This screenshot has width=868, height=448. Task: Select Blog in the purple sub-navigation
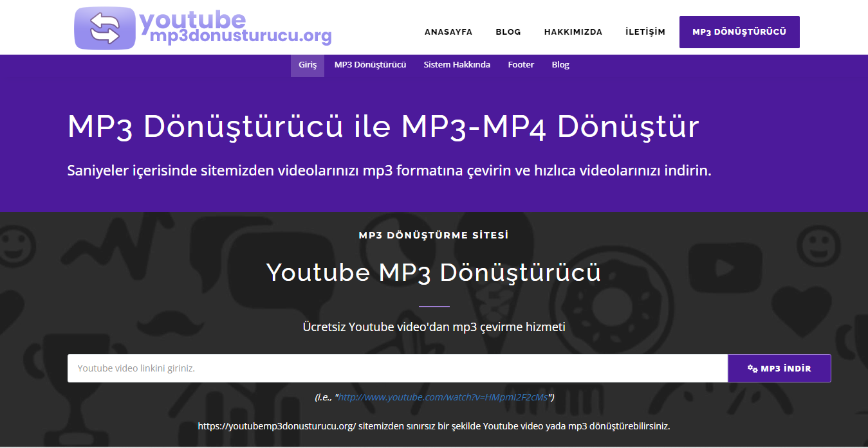[560, 65]
